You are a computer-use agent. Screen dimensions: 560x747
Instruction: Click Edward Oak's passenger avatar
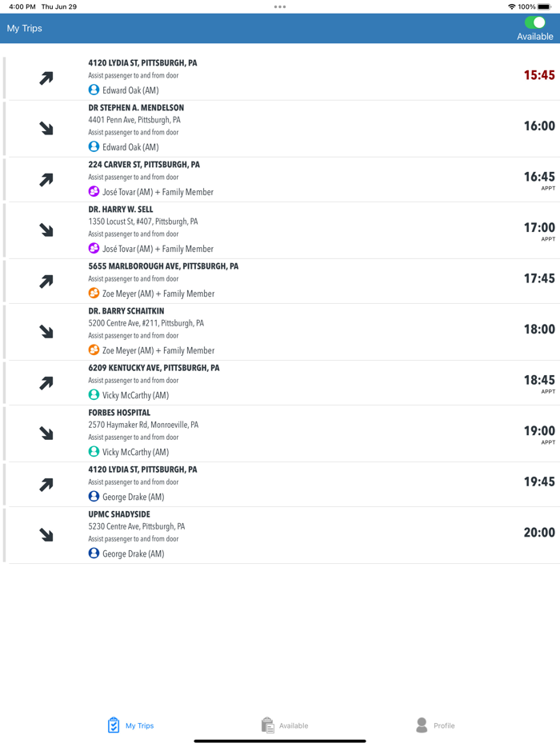click(94, 90)
